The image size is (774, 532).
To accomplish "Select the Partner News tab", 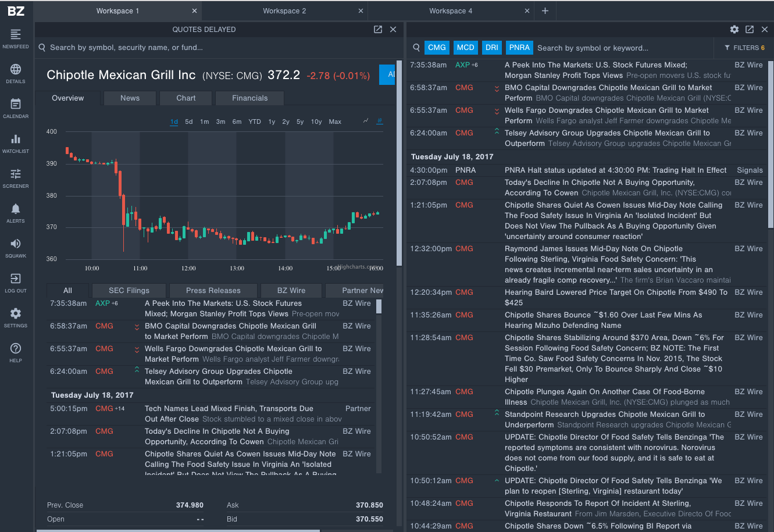I will click(x=355, y=291).
